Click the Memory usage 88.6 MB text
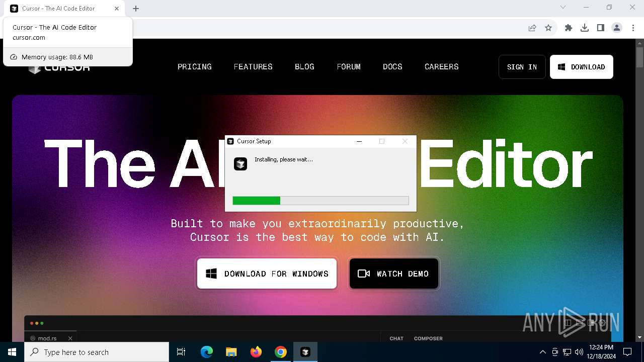 (57, 57)
